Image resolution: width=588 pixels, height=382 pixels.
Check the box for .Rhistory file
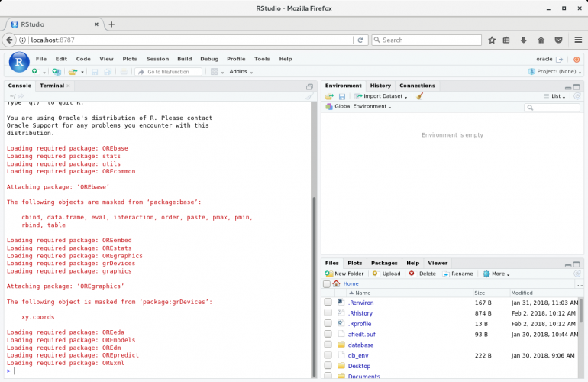[x=328, y=312]
